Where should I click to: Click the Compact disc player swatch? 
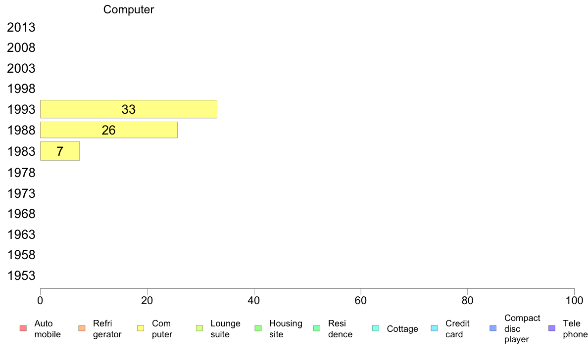tap(493, 328)
